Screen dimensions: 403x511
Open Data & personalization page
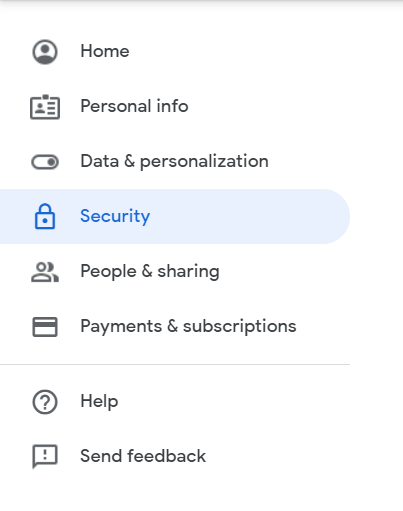(175, 162)
